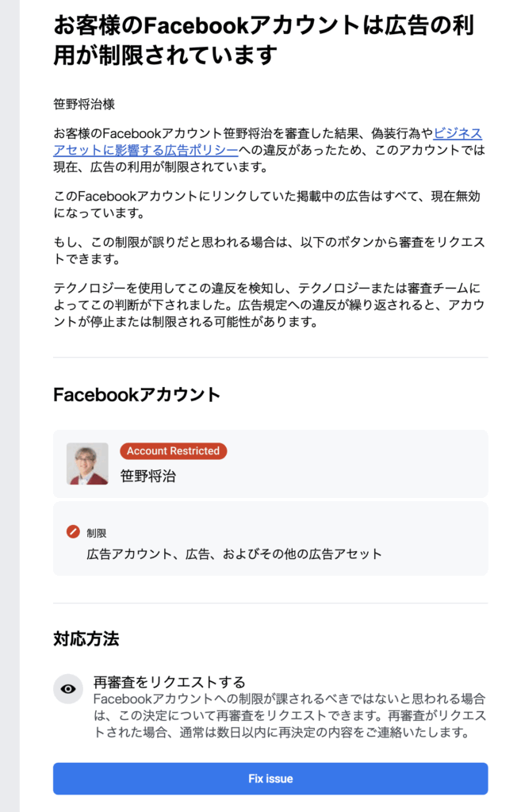Click gray description starting Facebookアカウントへの制限が
This screenshot has width=517, height=812.
289,715
